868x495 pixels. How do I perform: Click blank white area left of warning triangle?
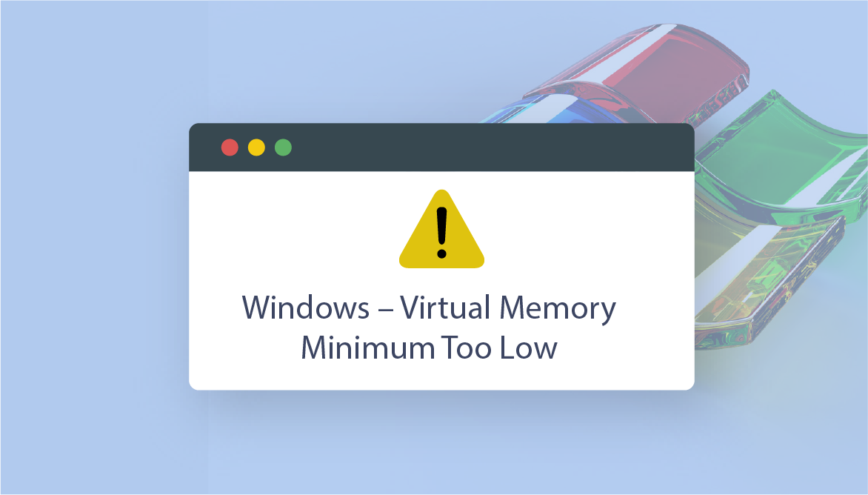[x=293, y=230]
